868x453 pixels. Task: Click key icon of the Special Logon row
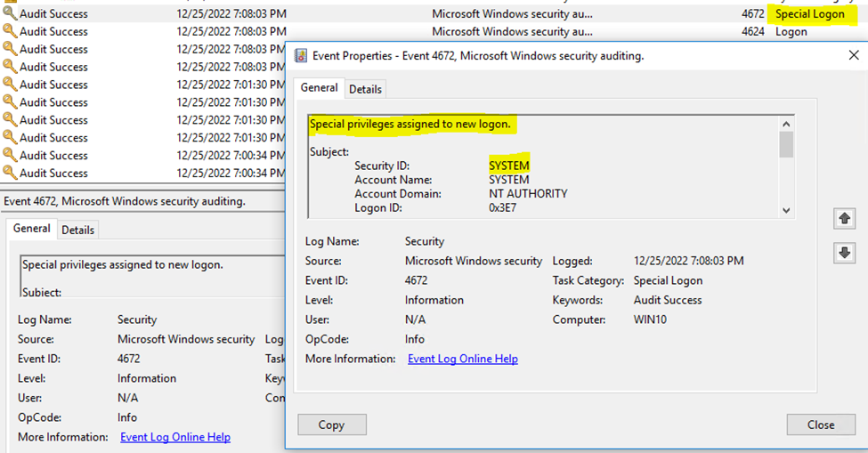10,13
